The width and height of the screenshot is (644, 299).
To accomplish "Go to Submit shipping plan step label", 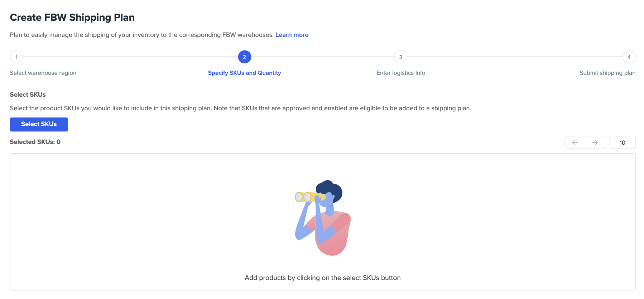I will [x=607, y=73].
